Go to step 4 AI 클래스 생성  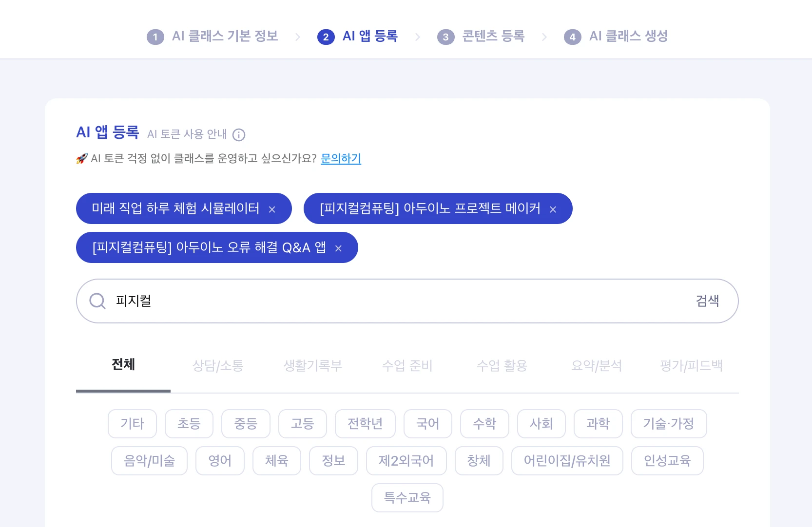[616, 37]
